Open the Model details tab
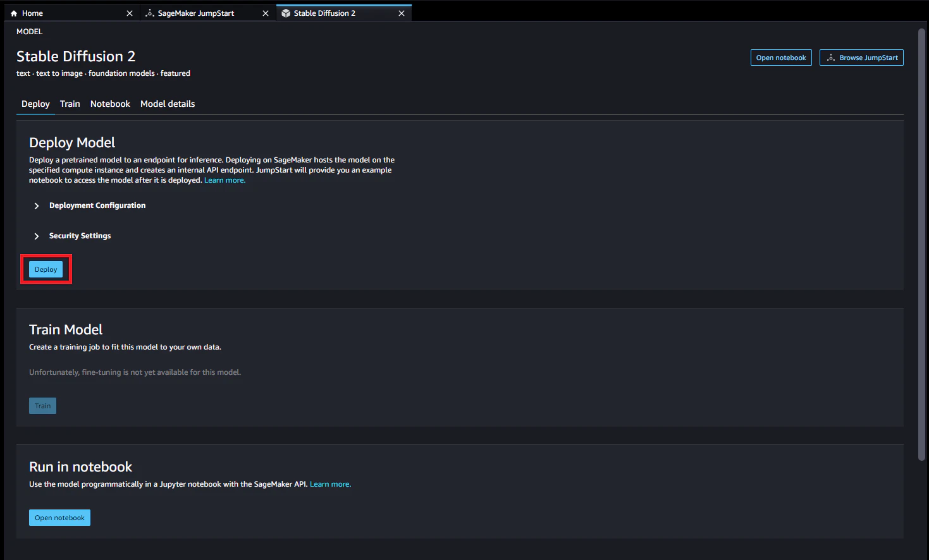 coord(168,104)
